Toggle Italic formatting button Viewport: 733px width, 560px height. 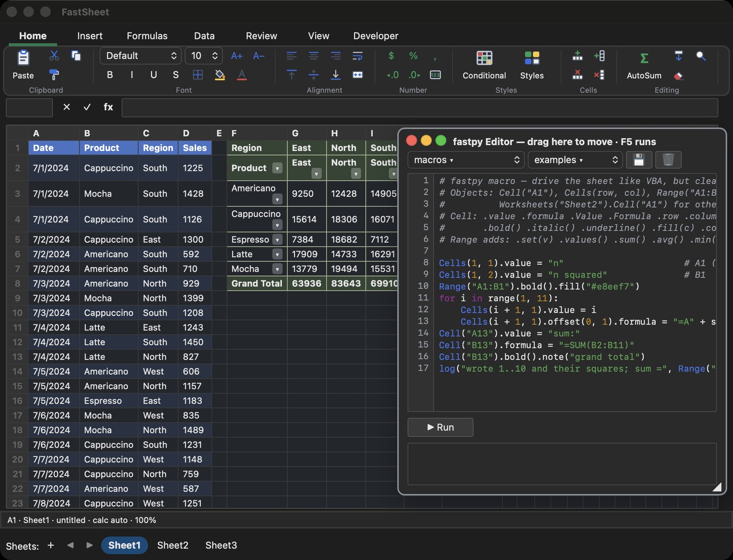coord(132,75)
